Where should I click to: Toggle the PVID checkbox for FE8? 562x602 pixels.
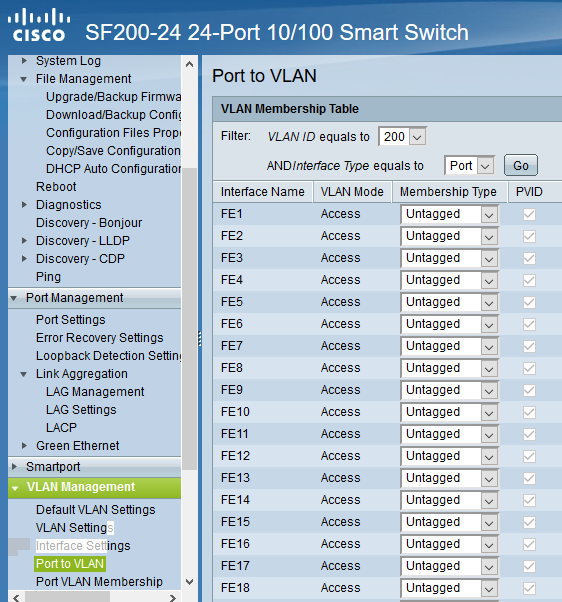(529, 368)
